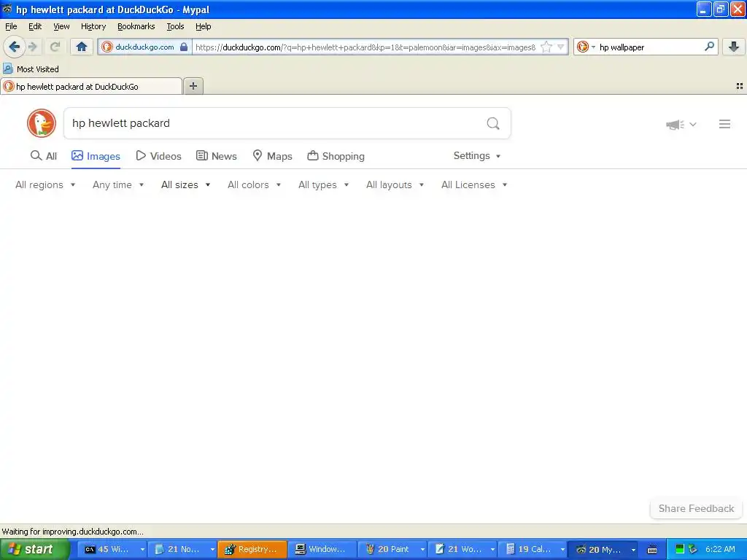
Task: Open the Notepad taskbar group
Action: pyautogui.click(x=182, y=549)
